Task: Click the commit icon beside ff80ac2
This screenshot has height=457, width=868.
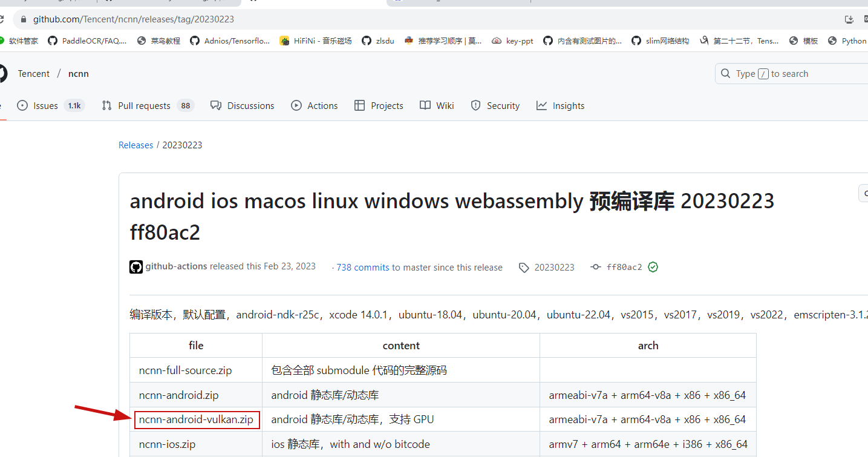Action: pos(596,268)
